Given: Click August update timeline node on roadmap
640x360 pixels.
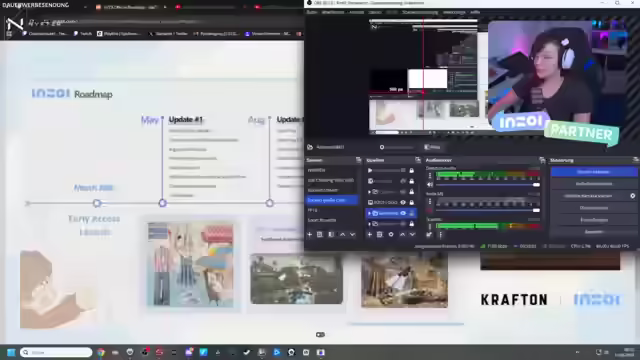Looking at the screenshot, I should [x=269, y=203].
